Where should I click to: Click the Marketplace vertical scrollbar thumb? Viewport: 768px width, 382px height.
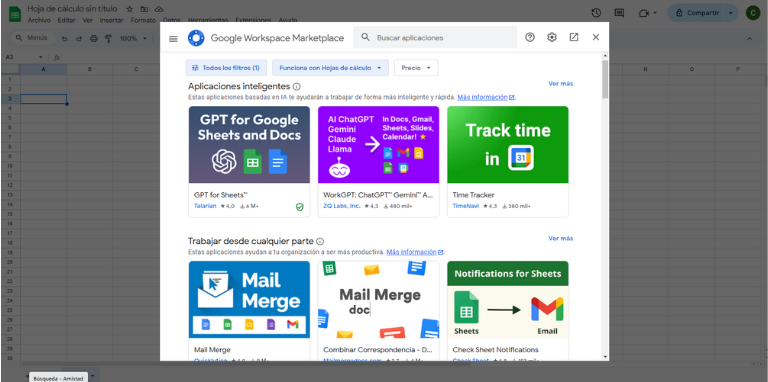[x=605, y=78]
